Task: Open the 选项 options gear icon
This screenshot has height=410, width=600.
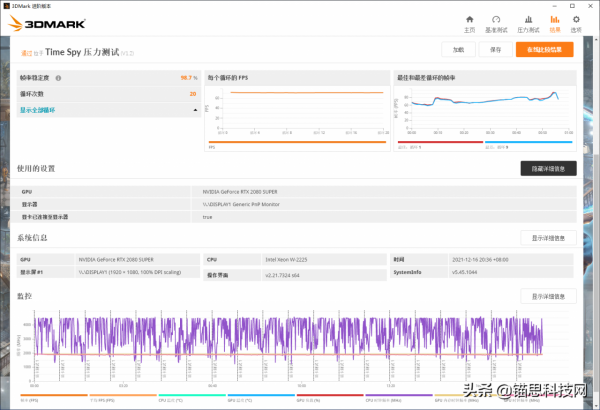Action: tap(576, 20)
